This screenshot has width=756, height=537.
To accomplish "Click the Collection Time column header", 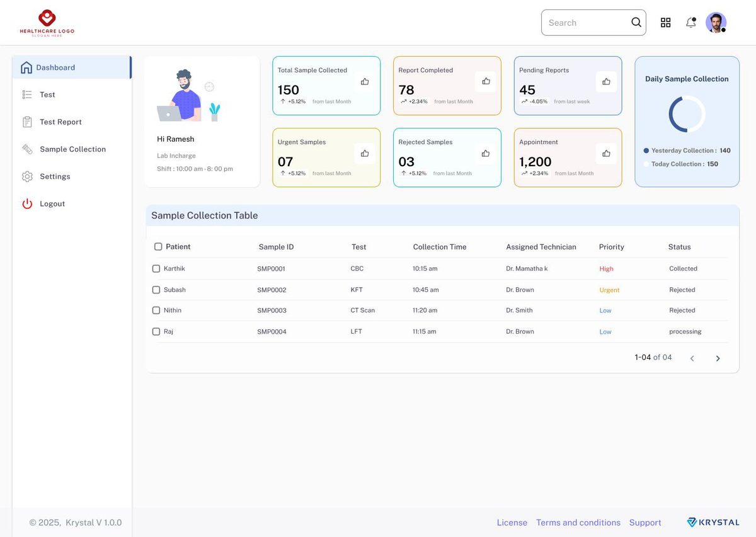I will tap(440, 247).
